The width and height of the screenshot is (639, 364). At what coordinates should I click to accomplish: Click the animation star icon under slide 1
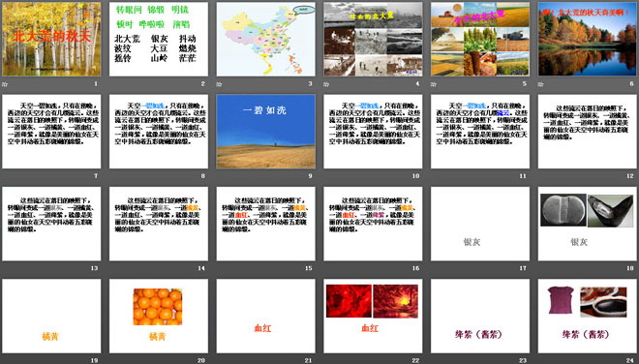point(5,84)
